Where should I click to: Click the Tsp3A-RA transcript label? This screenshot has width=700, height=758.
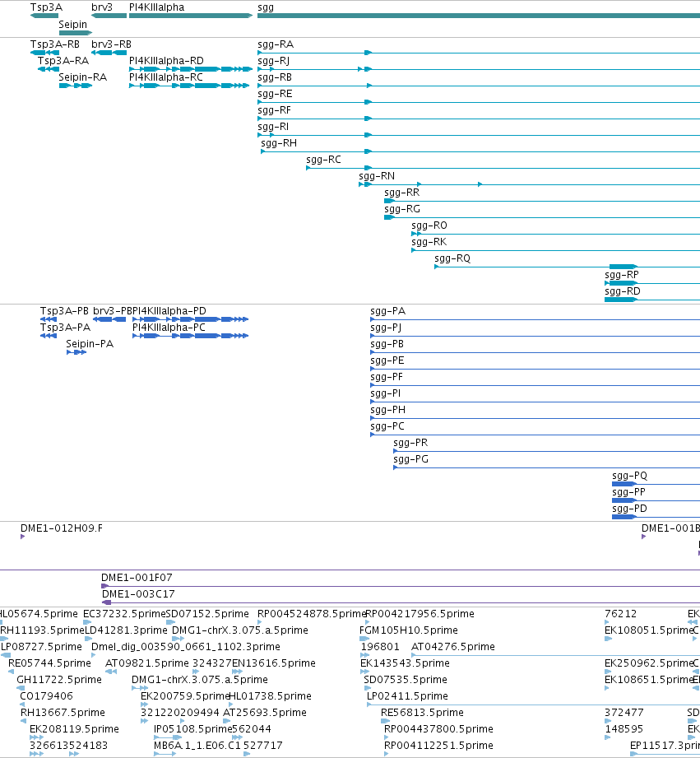[63, 61]
